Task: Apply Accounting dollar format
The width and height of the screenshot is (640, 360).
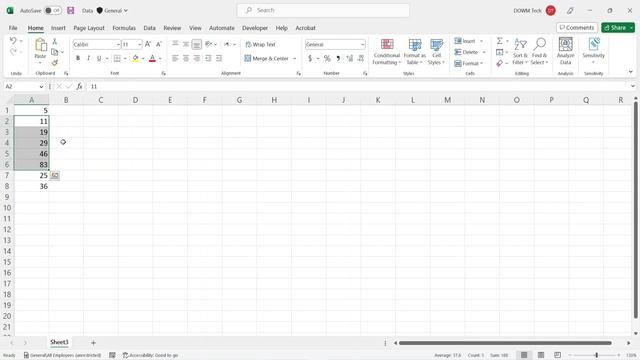Action: pos(310,58)
